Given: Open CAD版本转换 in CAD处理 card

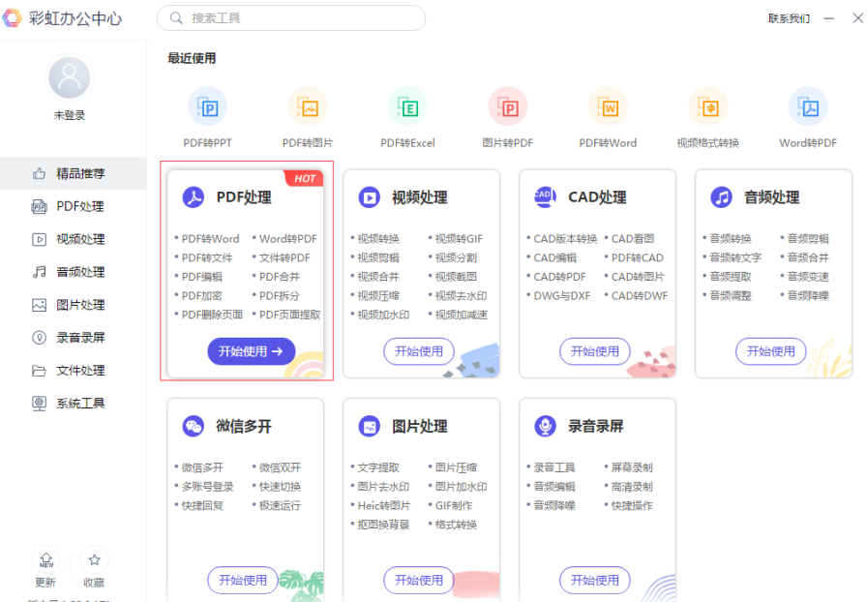Looking at the screenshot, I should 565,239.
